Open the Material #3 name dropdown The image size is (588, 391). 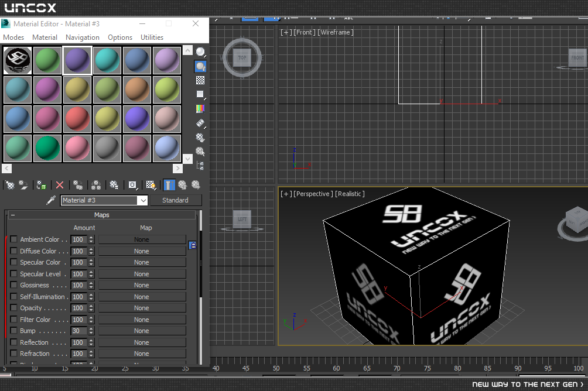click(143, 201)
